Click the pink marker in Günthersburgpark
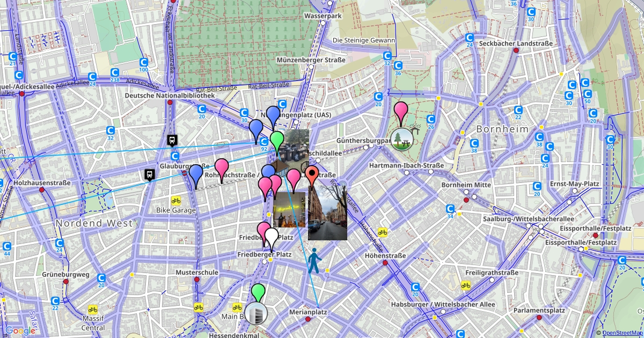 pyautogui.click(x=400, y=112)
